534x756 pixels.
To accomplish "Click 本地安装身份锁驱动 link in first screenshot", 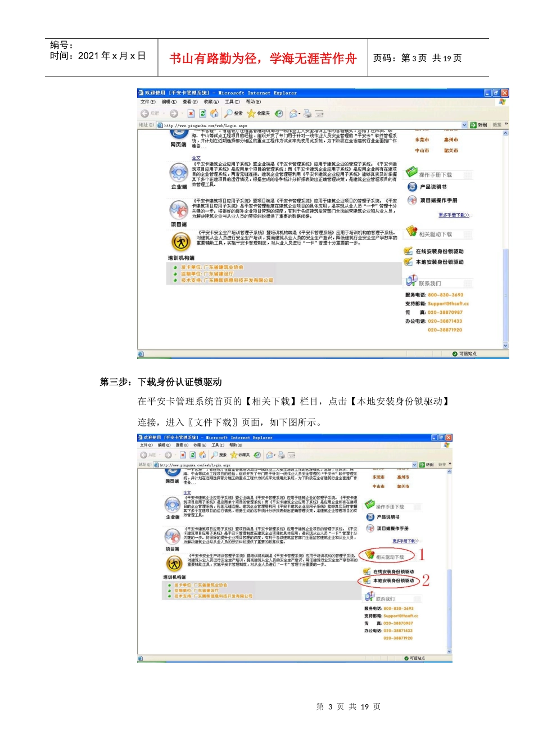I will click(440, 262).
